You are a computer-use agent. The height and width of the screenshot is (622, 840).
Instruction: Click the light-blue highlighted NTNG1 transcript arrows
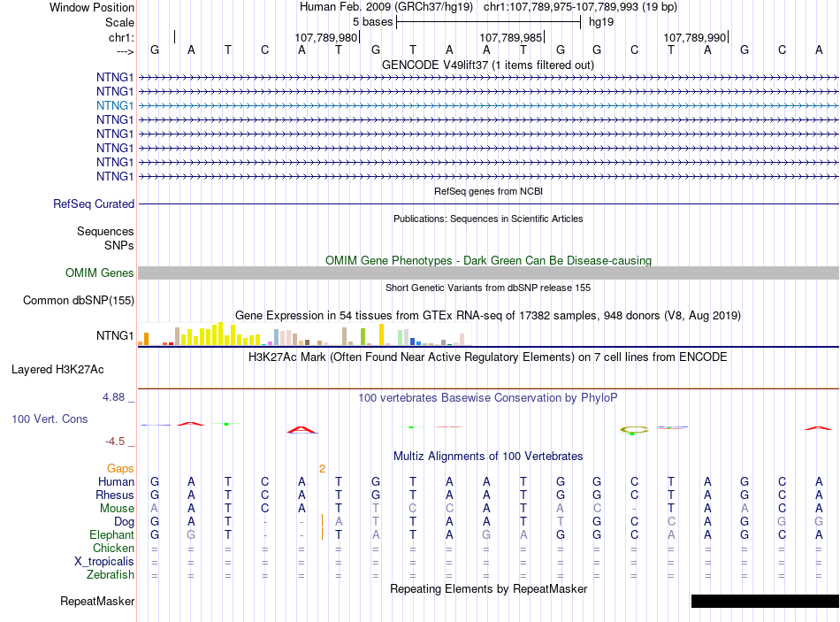click(x=488, y=105)
